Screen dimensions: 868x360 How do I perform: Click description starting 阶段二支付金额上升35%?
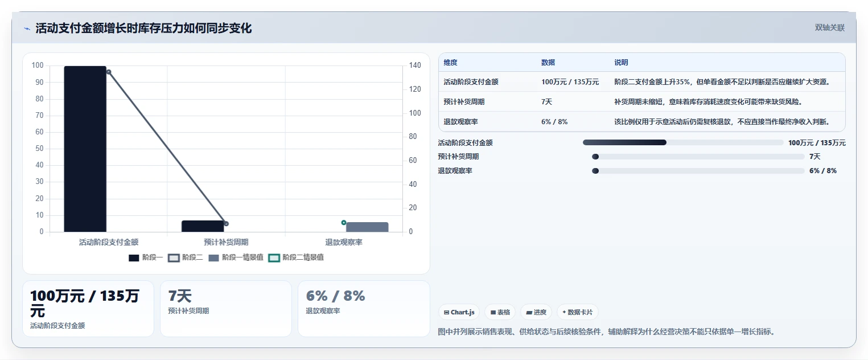pyautogui.click(x=722, y=82)
